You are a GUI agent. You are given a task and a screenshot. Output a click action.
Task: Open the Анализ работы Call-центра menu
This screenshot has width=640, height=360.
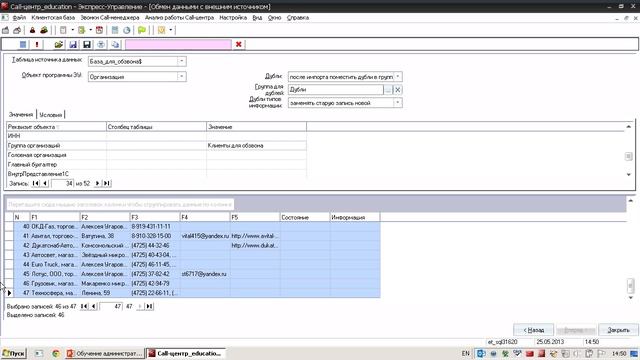click(x=179, y=18)
